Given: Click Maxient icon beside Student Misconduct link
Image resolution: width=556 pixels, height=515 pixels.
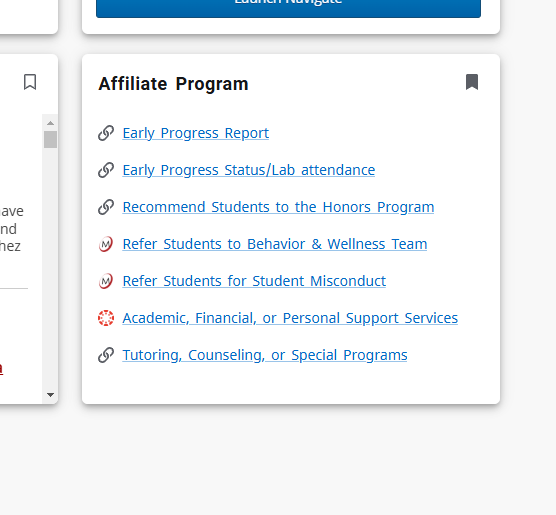Looking at the screenshot, I should pyautogui.click(x=106, y=281).
